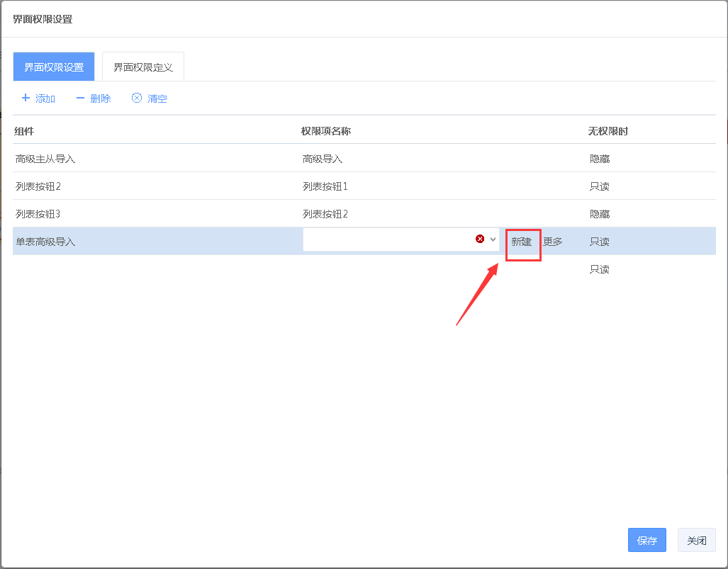Click the 新建 link in the selected row
The height and width of the screenshot is (569, 728).
click(522, 242)
